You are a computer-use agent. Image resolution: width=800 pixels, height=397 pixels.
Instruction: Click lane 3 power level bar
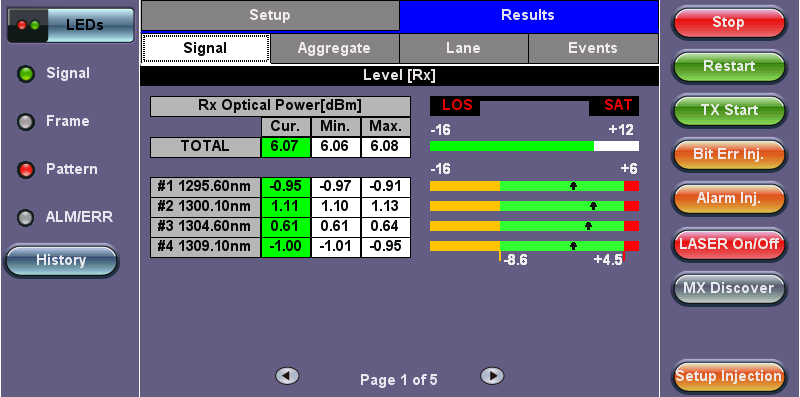[x=534, y=226]
